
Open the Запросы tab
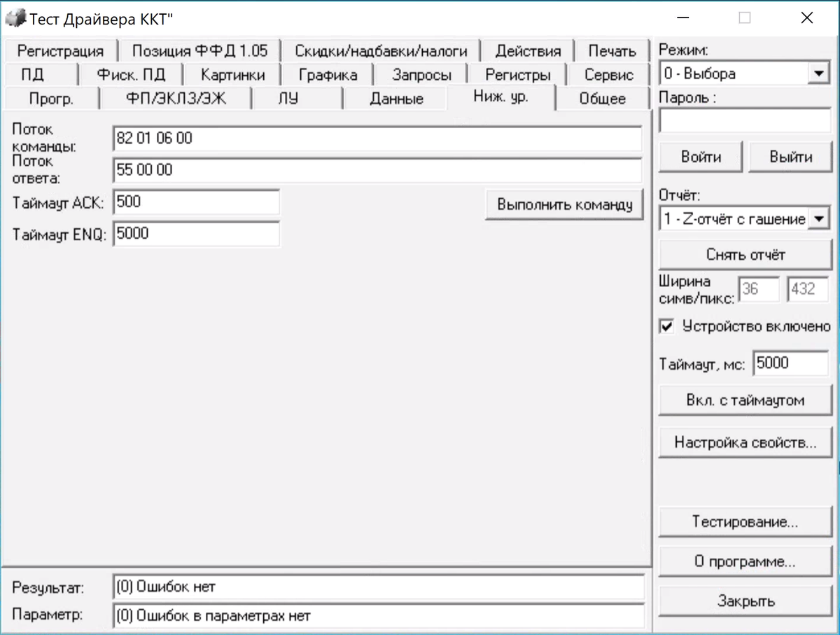[421, 75]
